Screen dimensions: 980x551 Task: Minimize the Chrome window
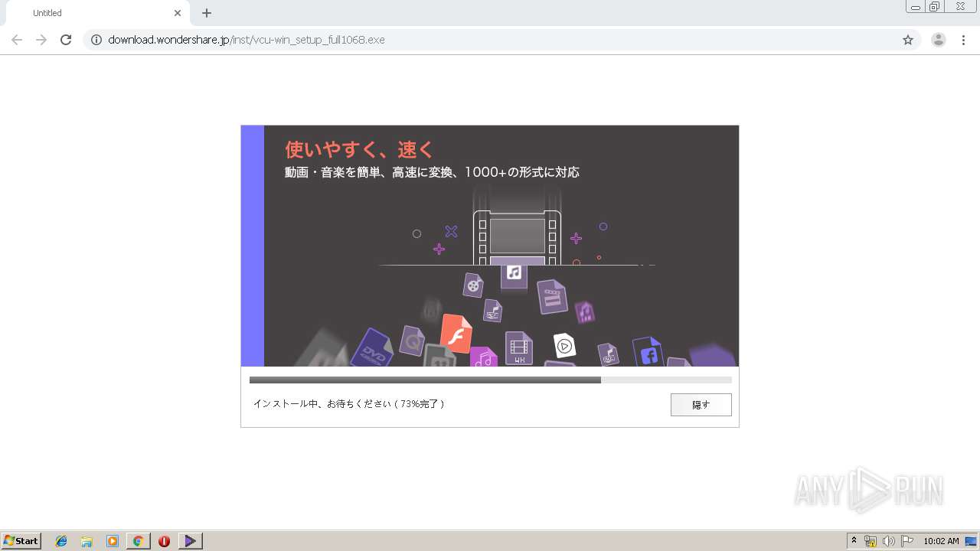[x=915, y=7]
